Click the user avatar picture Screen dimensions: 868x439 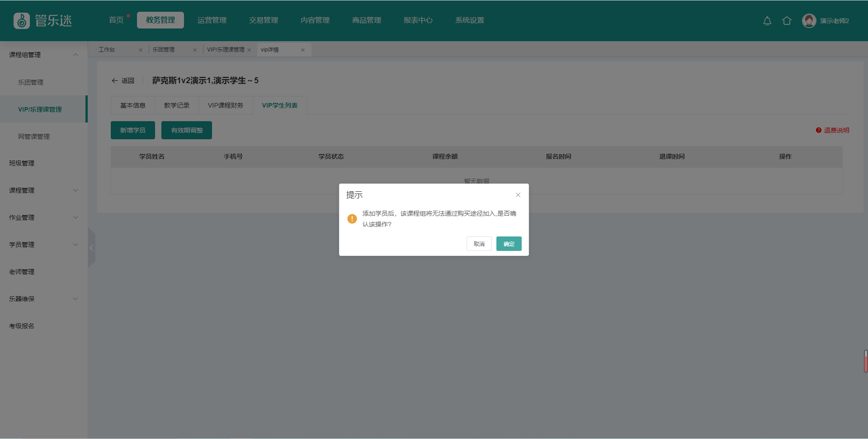809,21
